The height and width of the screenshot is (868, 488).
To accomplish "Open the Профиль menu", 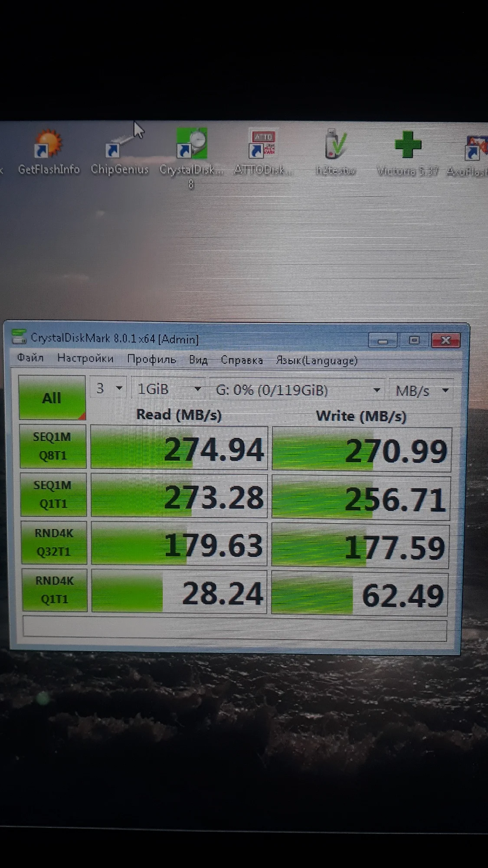I will [x=151, y=359].
